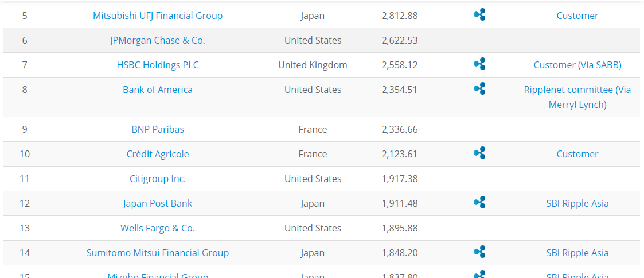Image resolution: width=644 pixels, height=278 pixels.
Task: Click the Customer (Via SABB) link
Action: pyautogui.click(x=577, y=65)
